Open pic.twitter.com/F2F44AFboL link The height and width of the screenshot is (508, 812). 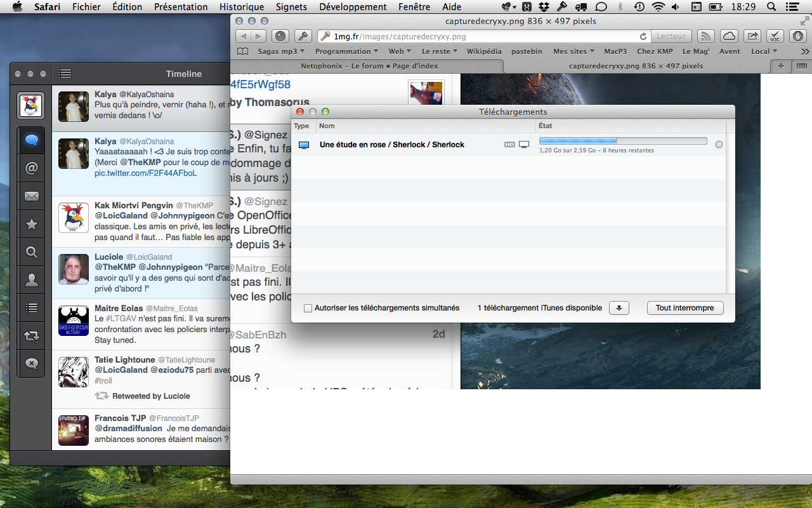tap(145, 173)
